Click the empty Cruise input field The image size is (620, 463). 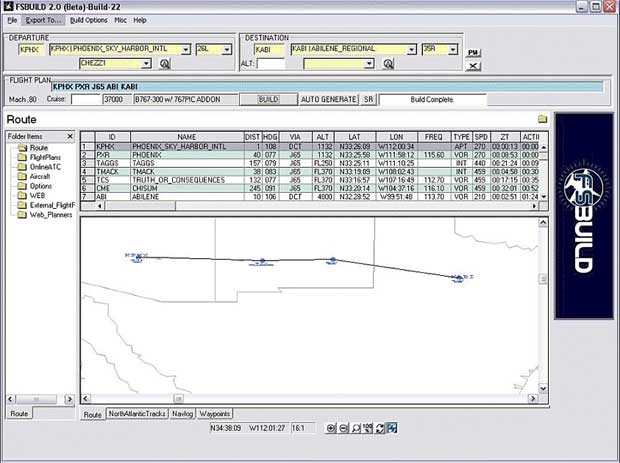85,100
